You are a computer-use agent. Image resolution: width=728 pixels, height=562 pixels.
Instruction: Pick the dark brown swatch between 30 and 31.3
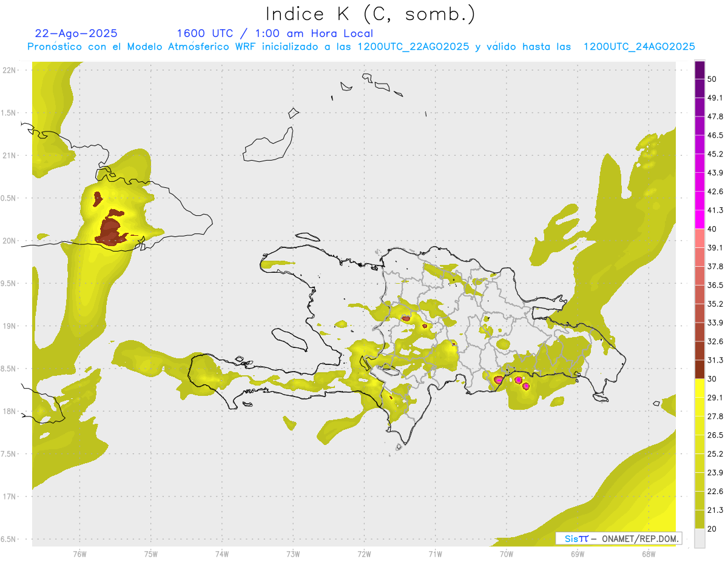click(x=699, y=369)
